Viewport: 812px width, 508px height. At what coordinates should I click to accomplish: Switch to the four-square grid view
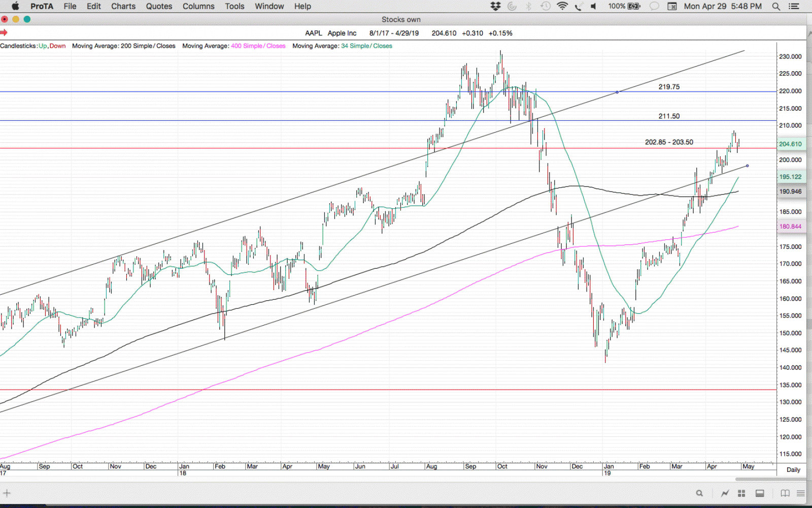pos(741,493)
